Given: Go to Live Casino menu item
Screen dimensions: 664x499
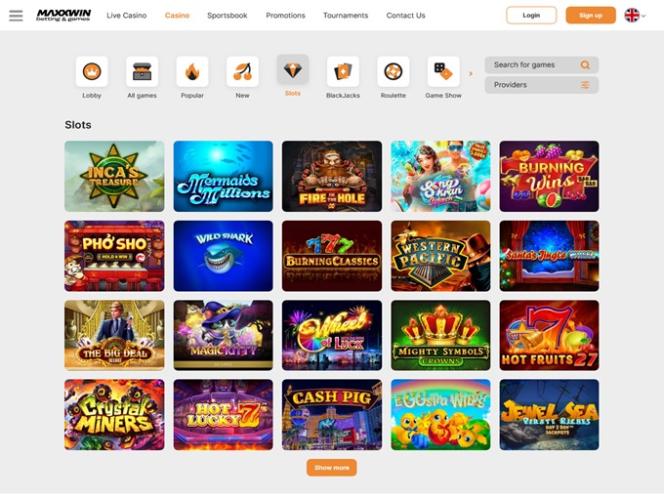Looking at the screenshot, I should click(x=127, y=15).
